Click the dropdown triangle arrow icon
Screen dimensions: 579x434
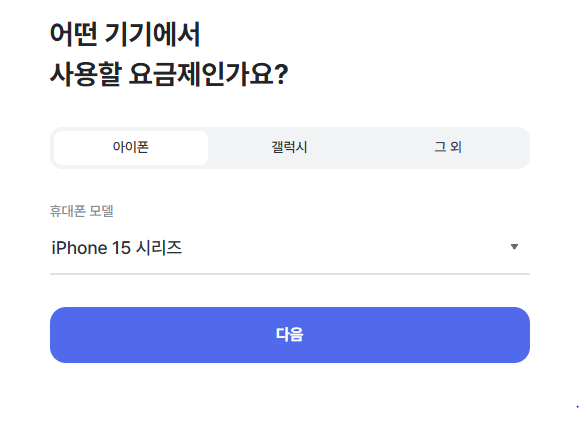pyautogui.click(x=514, y=247)
